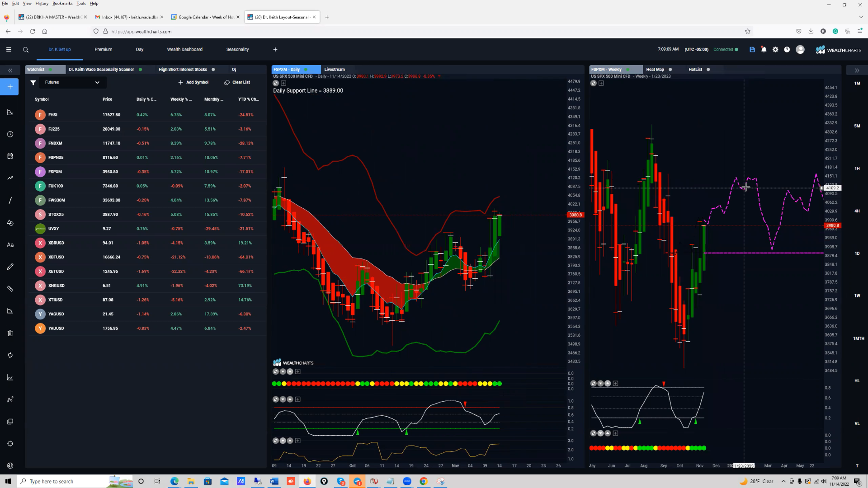This screenshot has height=488, width=868.
Task: Toggle expand on the colored dots indicator panel
Action: pos(276,371)
